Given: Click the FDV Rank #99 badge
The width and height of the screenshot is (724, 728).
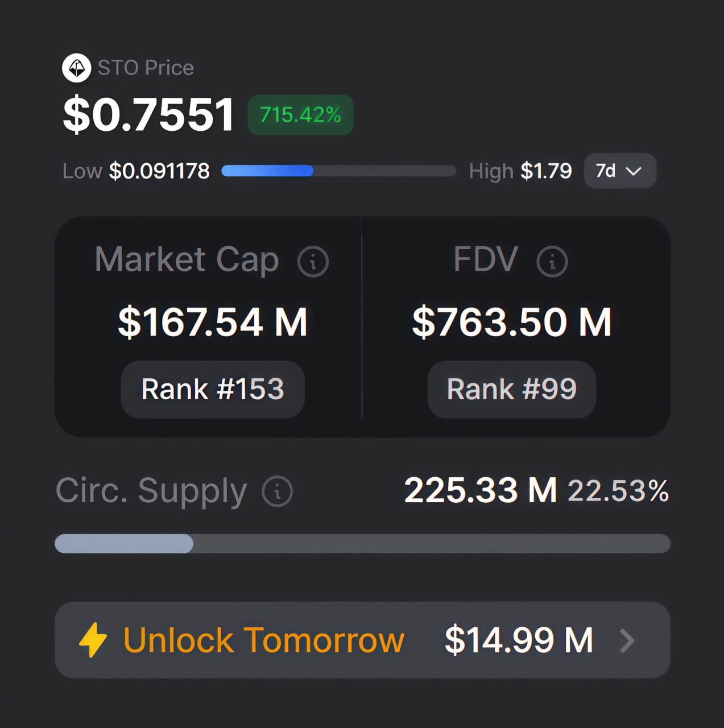Looking at the screenshot, I should (511, 390).
